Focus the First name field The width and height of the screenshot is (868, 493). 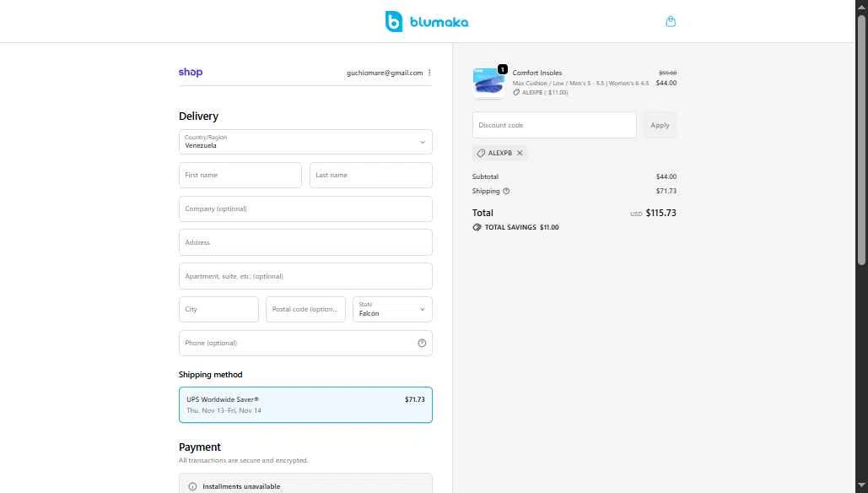(240, 175)
